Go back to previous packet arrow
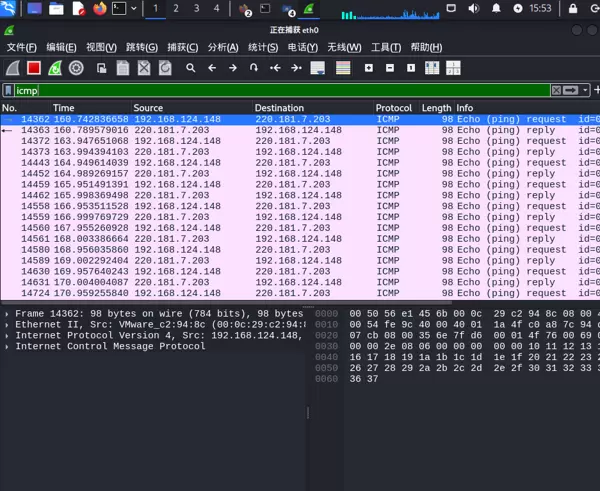 coord(211,68)
